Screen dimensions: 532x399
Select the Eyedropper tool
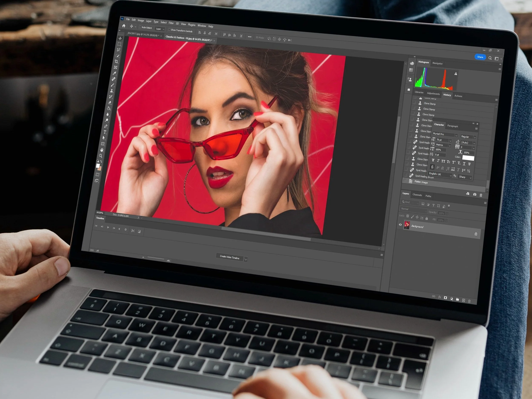[x=114, y=73]
